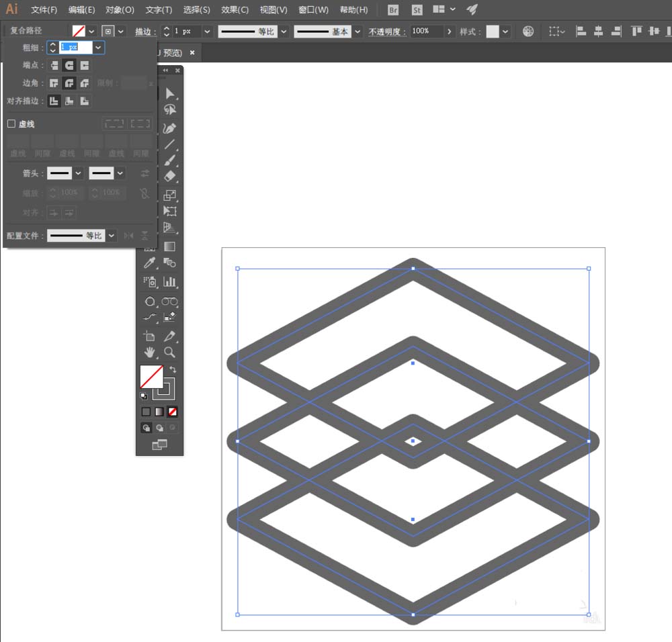Open the 基本 brush definition dropdown
This screenshot has width=672, height=642.
[x=357, y=32]
